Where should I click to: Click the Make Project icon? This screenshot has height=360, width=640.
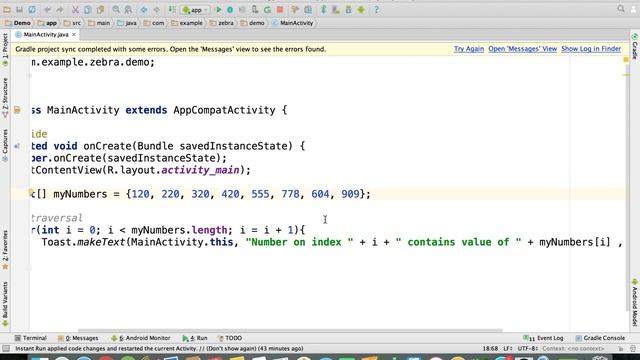point(172,9)
